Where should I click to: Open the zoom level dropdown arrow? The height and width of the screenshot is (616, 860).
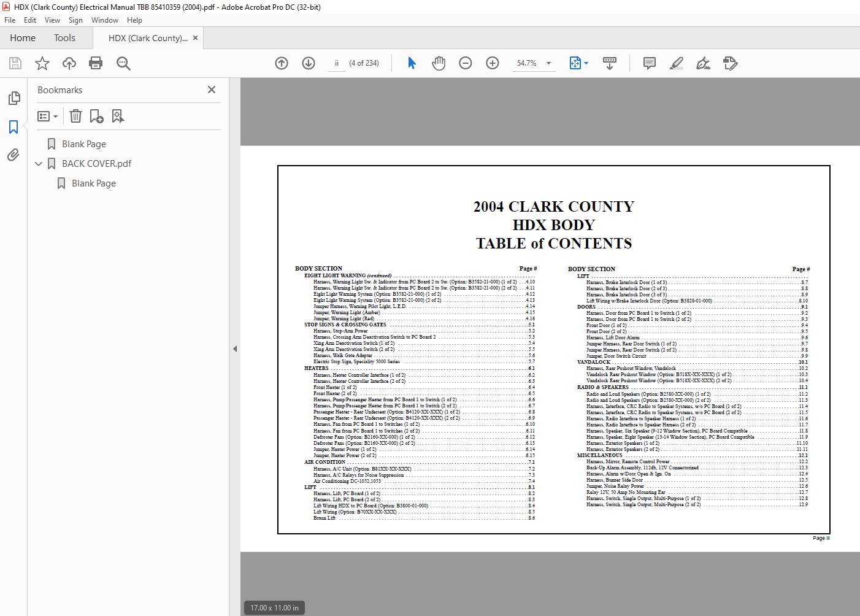[548, 63]
